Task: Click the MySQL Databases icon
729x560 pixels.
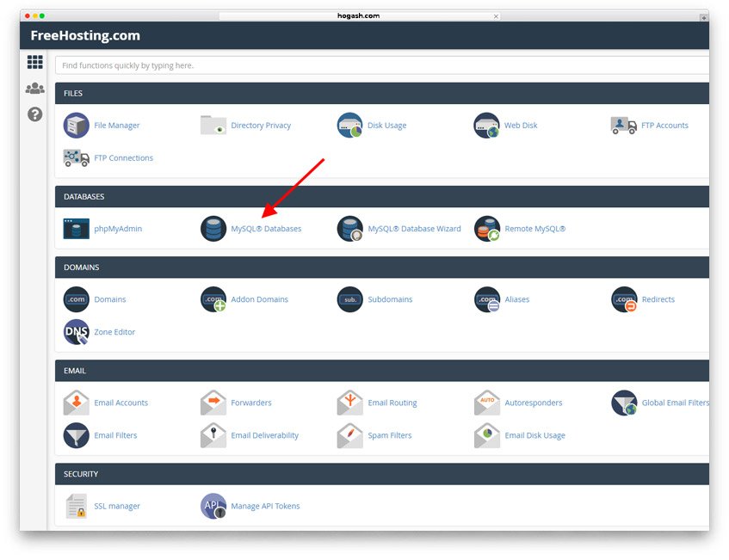Action: point(213,229)
